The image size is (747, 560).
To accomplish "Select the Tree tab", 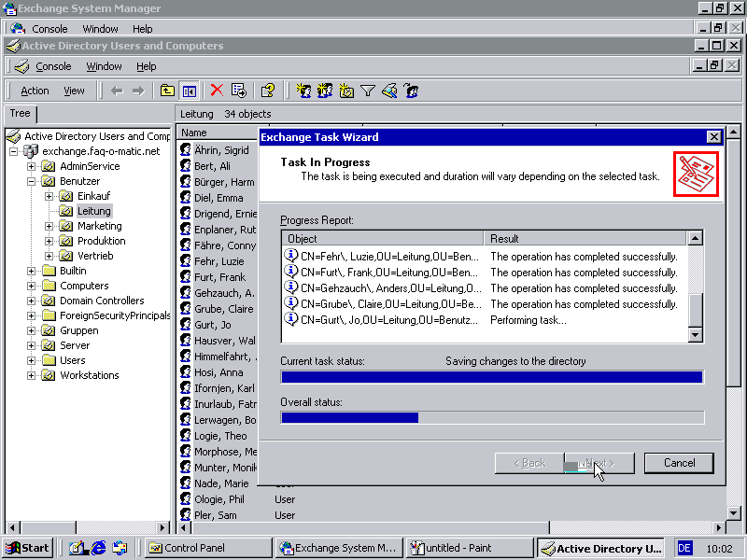I will pyautogui.click(x=20, y=113).
